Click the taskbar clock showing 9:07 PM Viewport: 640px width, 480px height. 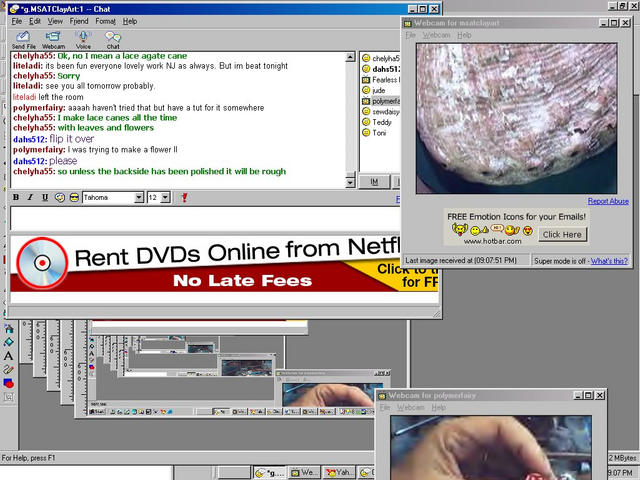620,473
